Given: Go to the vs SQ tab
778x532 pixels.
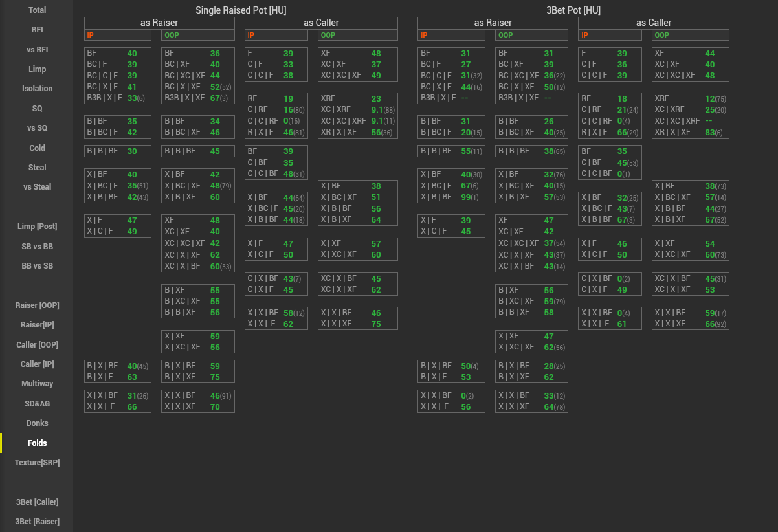Looking at the screenshot, I should pos(37,128).
